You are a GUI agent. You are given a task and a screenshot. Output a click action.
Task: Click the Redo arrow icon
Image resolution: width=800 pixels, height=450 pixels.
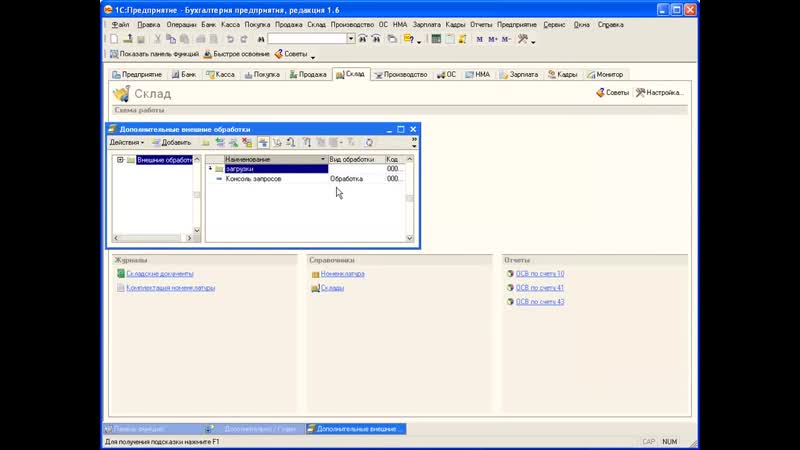tap(244, 39)
